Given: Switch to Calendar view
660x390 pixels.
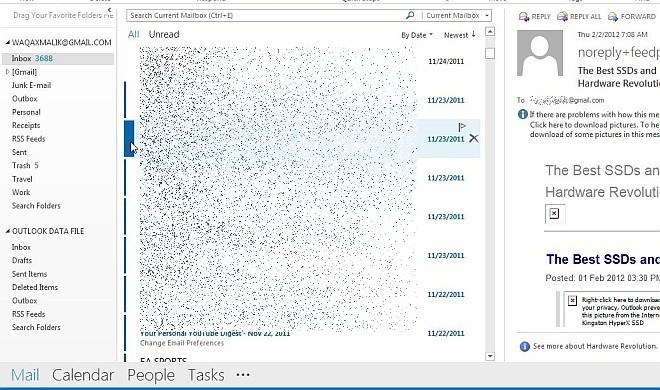Looking at the screenshot, I should click(x=83, y=375).
